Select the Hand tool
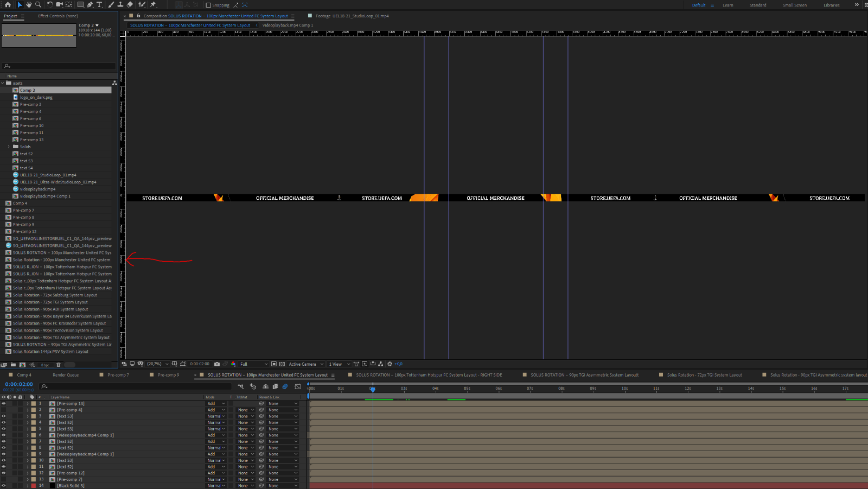Viewport: 868px width, 489px height. coord(29,4)
